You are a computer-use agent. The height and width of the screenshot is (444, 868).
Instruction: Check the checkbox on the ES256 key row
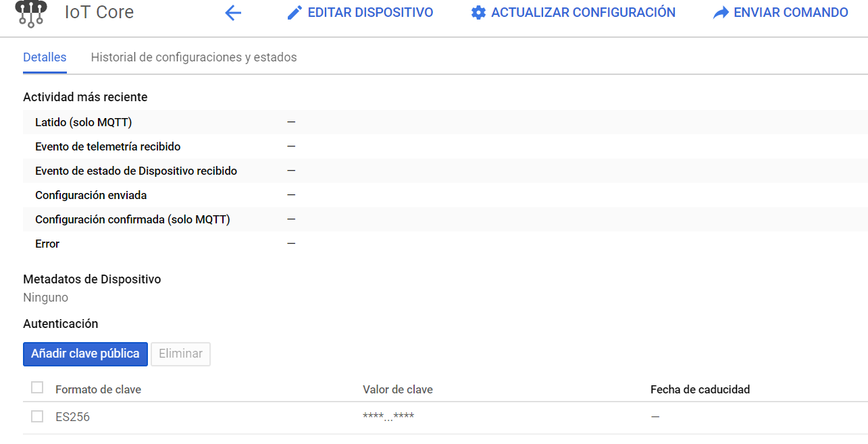(x=37, y=416)
